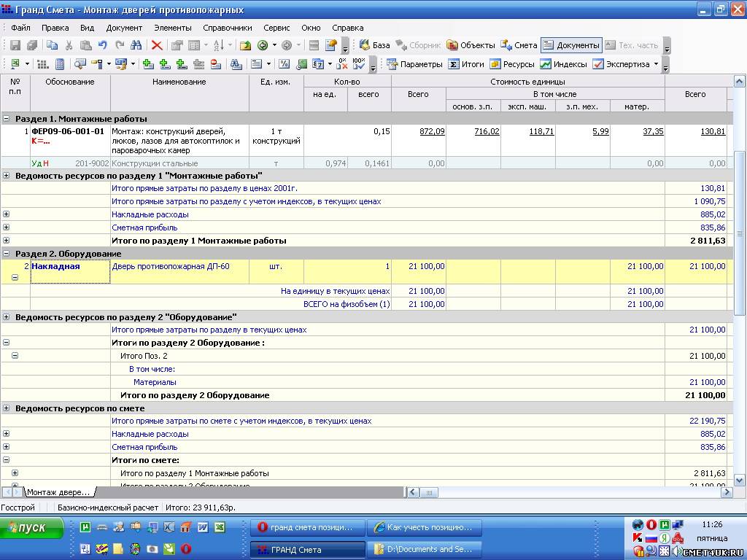747x560 pixels.
Task: Click the Excel export icon in second toolbar
Action: pyautogui.click(x=15, y=64)
